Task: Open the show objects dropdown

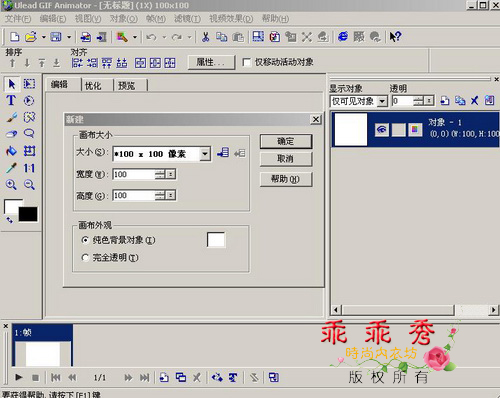Action: click(382, 101)
